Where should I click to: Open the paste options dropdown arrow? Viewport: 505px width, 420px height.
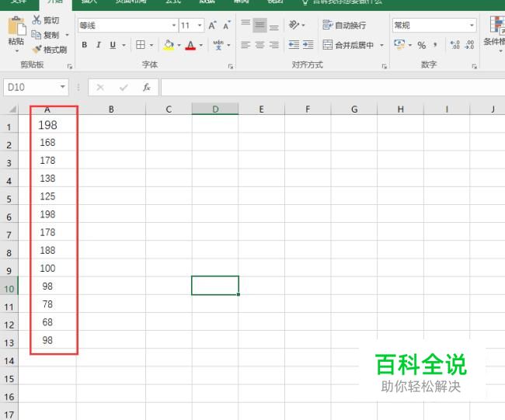coord(16,51)
